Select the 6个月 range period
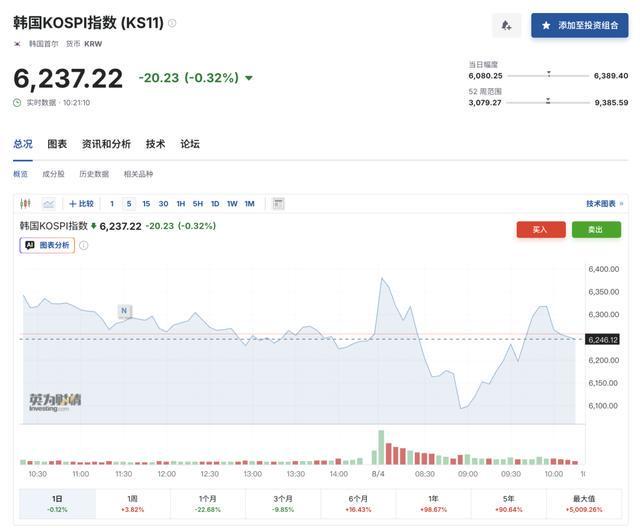640x528 pixels. pyautogui.click(x=358, y=504)
